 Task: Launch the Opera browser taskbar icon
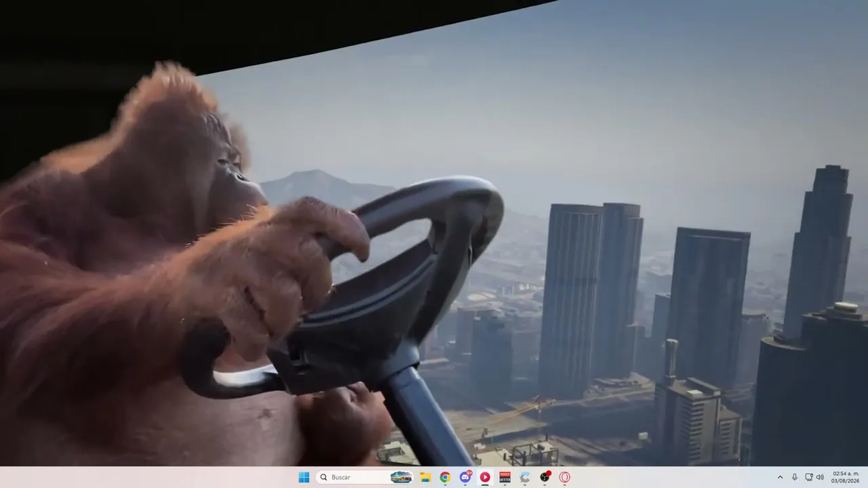pos(564,477)
